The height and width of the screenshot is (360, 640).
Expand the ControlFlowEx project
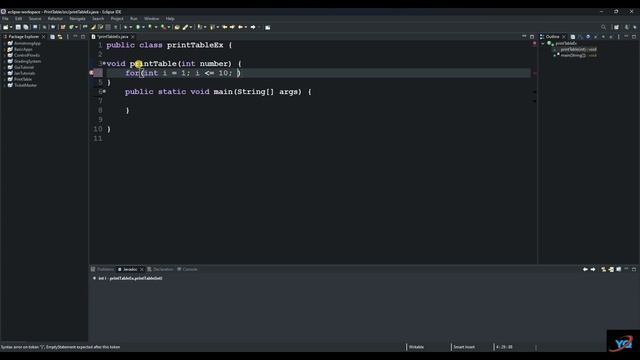click(4, 55)
